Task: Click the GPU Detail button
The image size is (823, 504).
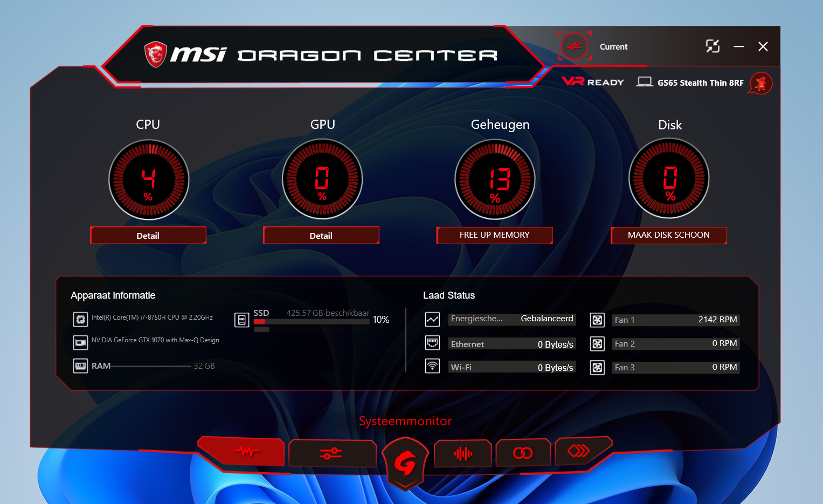Action: 321,236
